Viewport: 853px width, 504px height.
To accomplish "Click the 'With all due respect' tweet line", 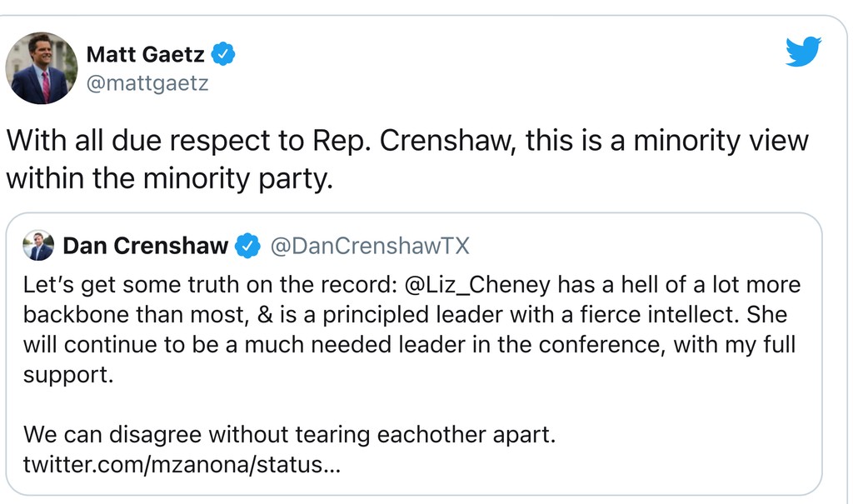I will coord(407,140).
